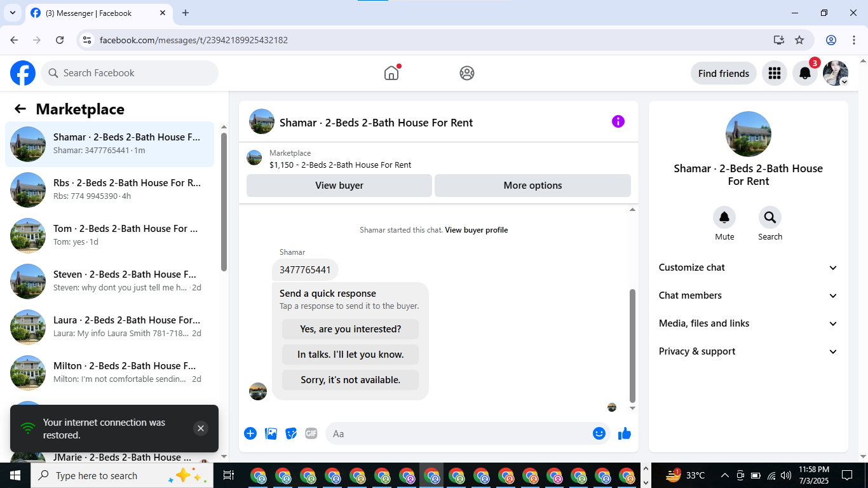This screenshot has width=868, height=488.
Task: Reload the page in the browser
Action: click(x=60, y=40)
